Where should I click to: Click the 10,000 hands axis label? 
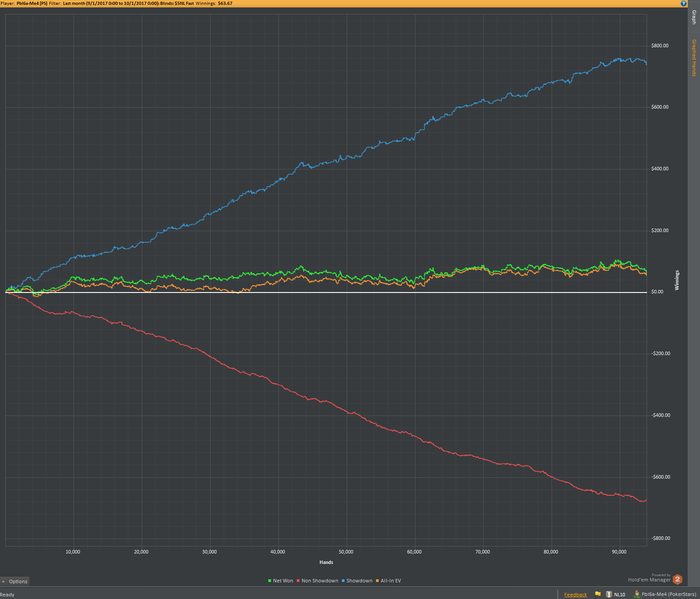[x=73, y=552]
